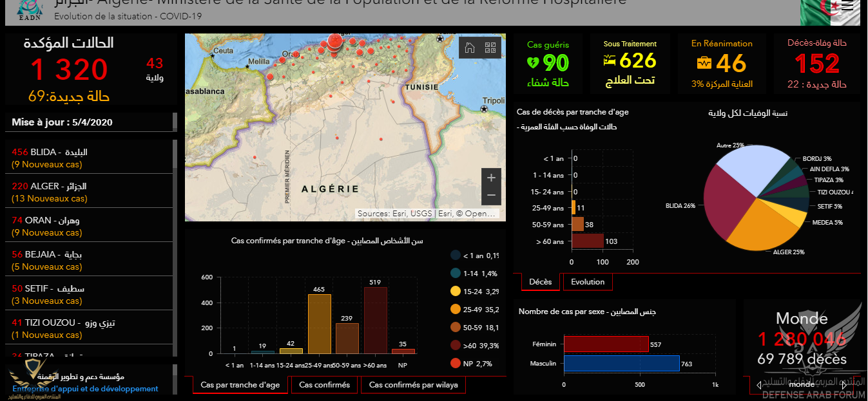This screenshot has height=401, width=868.
Task: Click 'Entreprise d'appui et de développement' link
Action: click(x=85, y=389)
